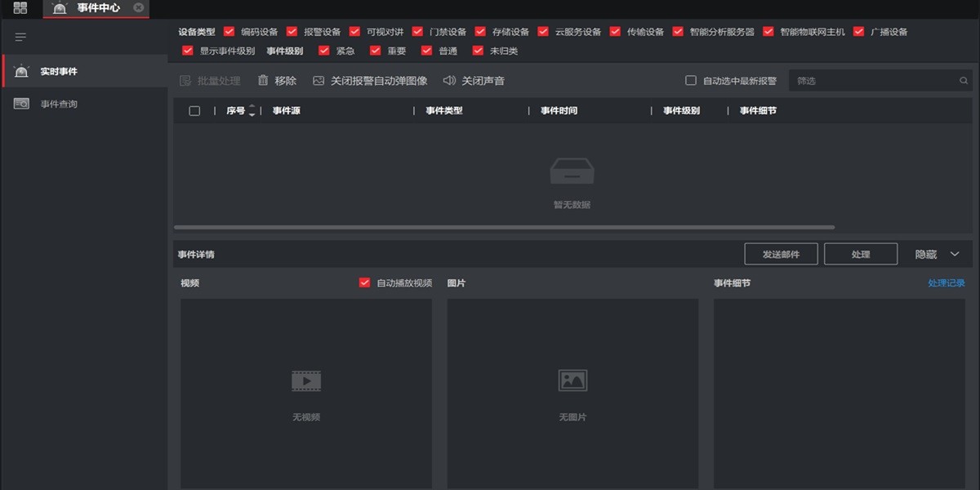The image size is (980, 490).
Task: Click the trash icon for 移除
Action: click(x=263, y=81)
